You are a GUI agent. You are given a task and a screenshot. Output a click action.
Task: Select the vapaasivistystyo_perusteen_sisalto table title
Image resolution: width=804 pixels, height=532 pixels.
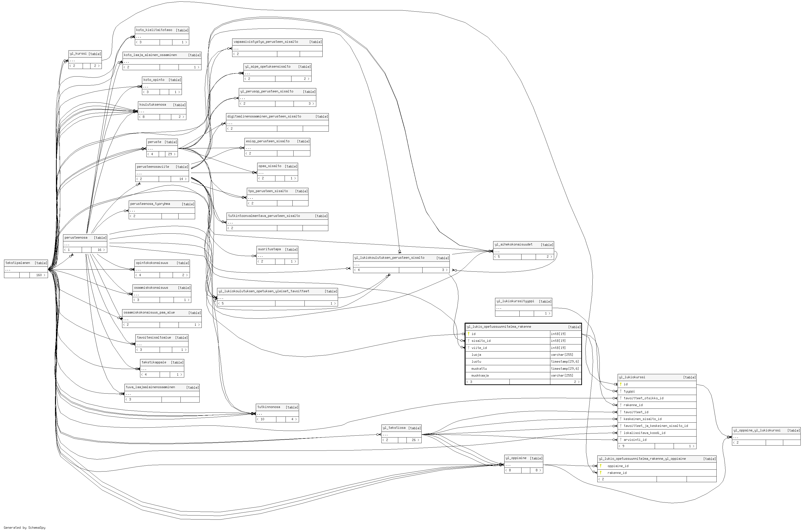click(266, 42)
